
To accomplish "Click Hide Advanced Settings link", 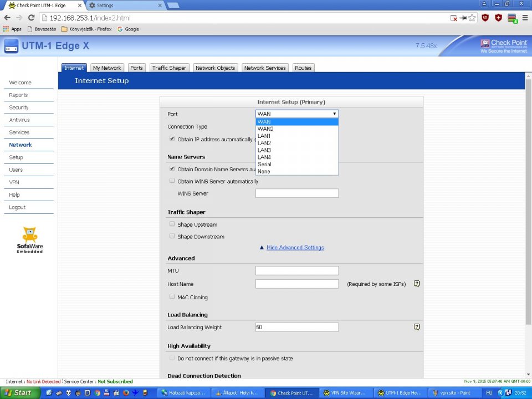I will [295, 247].
